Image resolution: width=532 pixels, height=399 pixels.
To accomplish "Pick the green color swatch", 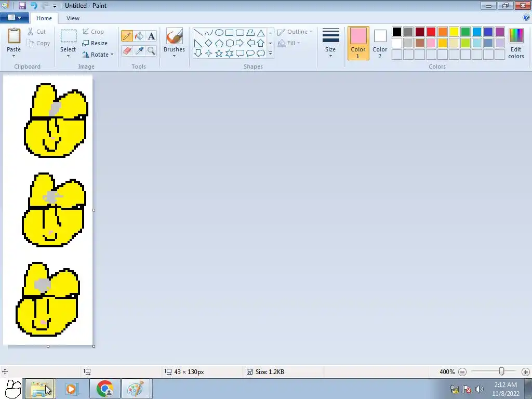I will tap(465, 32).
